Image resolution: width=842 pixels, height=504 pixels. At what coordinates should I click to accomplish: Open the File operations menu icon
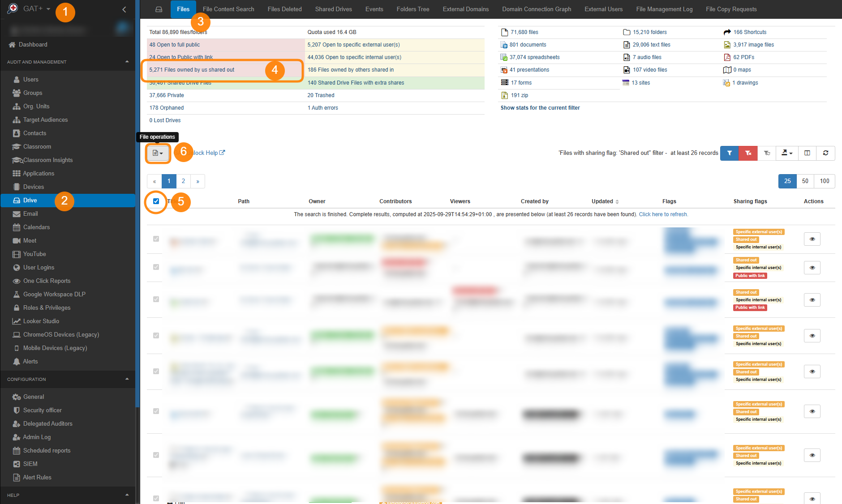coord(157,153)
